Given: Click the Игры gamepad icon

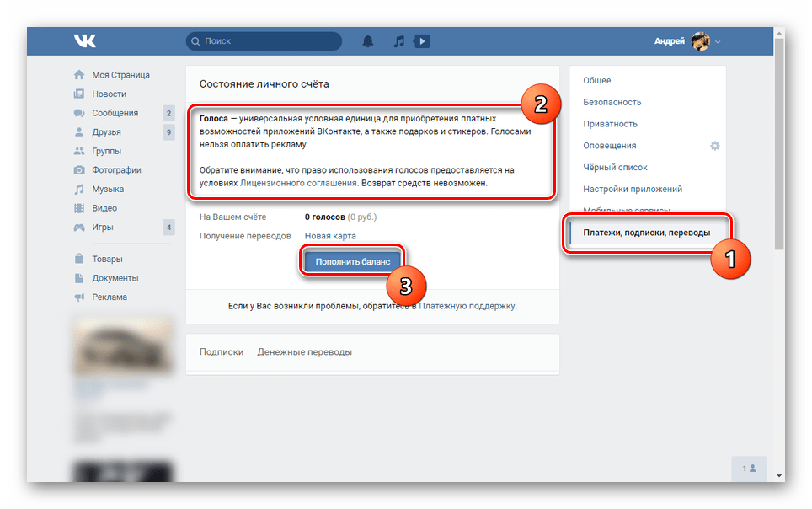Looking at the screenshot, I should pyautogui.click(x=78, y=227).
